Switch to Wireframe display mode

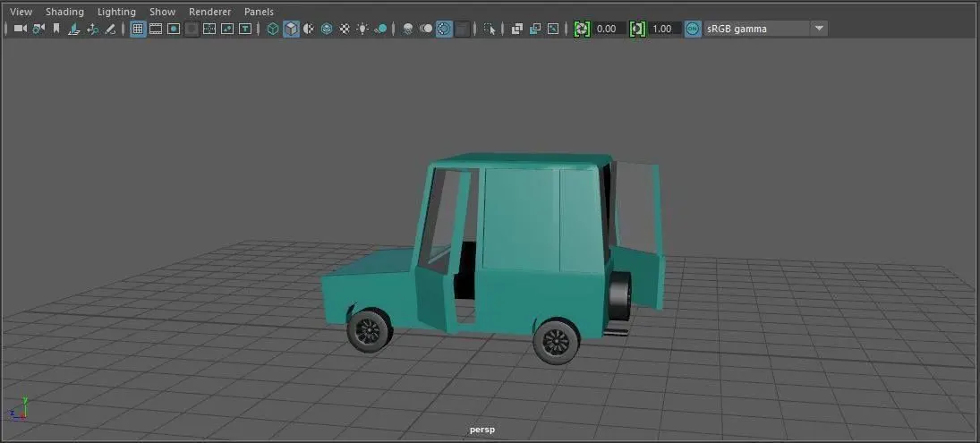tap(273, 29)
